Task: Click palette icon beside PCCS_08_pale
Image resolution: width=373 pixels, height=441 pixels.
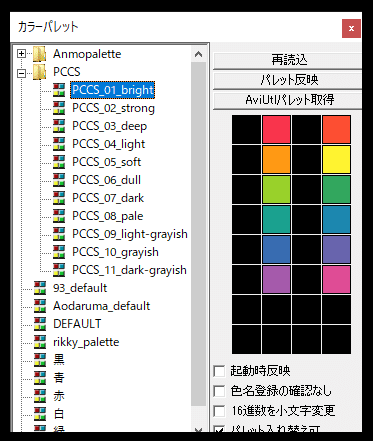Action: (59, 216)
